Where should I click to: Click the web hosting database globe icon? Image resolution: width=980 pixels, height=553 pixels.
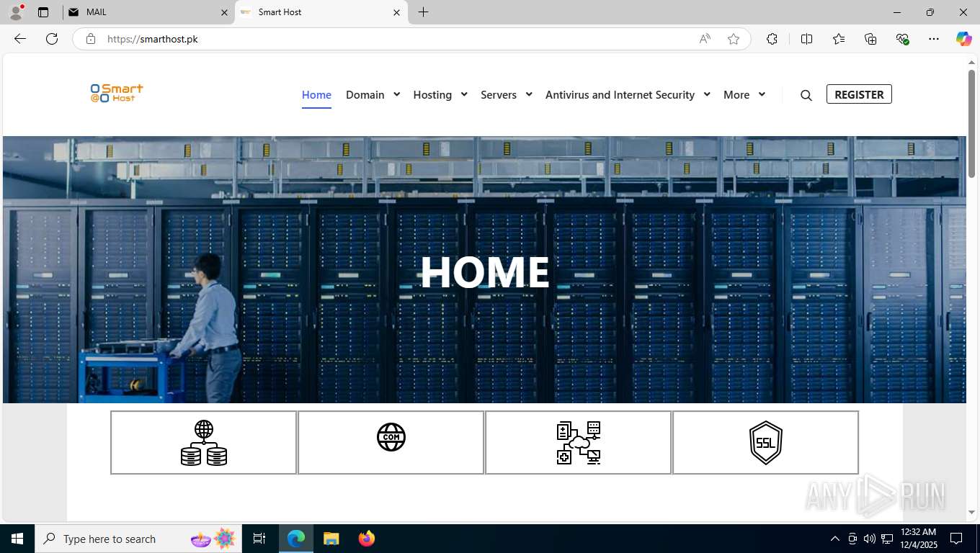[x=204, y=443]
